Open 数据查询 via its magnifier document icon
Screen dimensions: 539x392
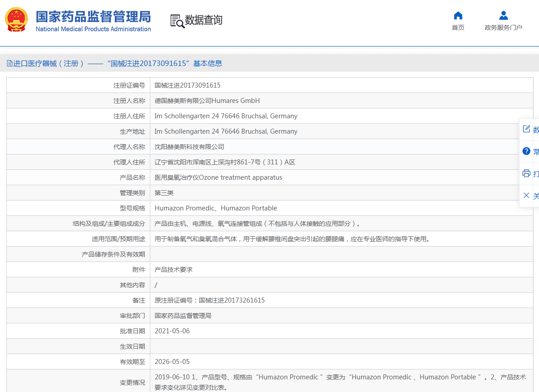(177, 21)
